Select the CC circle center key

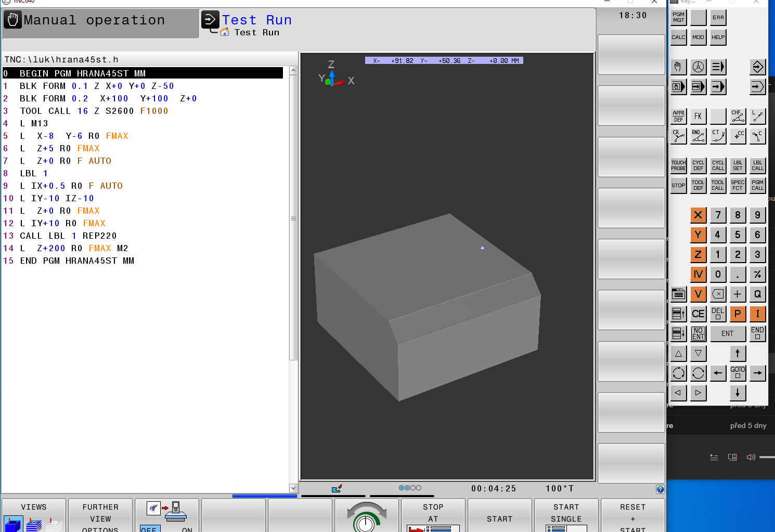coord(738,136)
